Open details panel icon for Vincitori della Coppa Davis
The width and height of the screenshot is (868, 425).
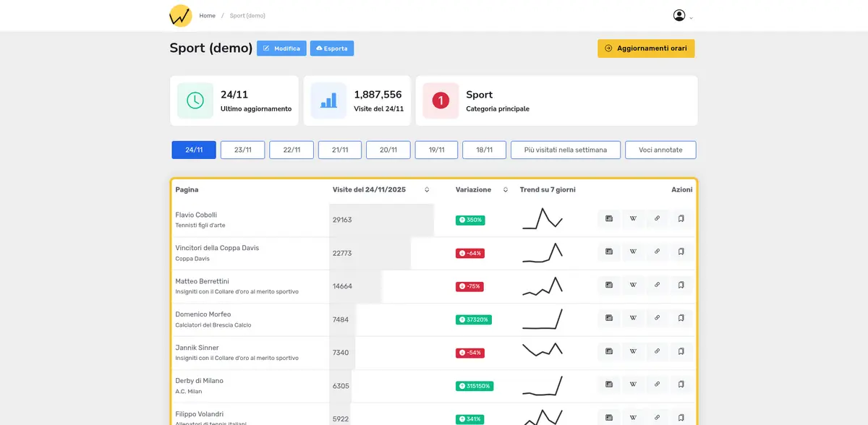pyautogui.click(x=609, y=252)
